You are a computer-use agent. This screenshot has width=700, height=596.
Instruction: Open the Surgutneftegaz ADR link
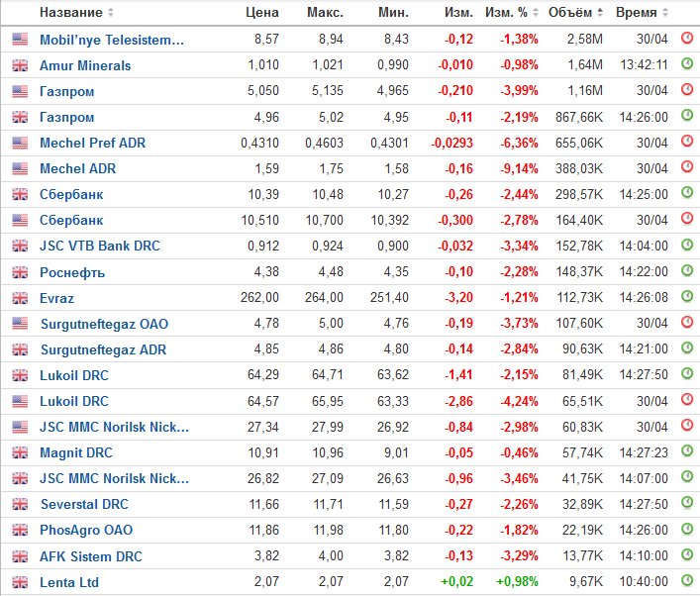click(x=104, y=350)
